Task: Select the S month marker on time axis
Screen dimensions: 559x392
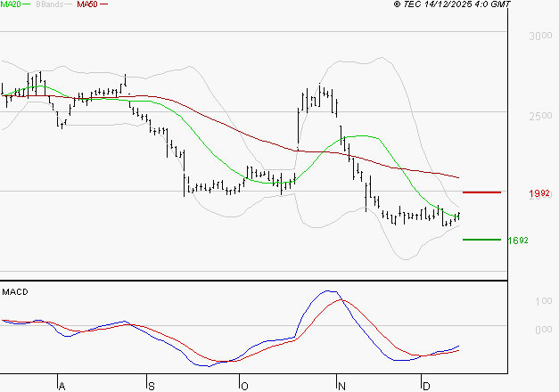Action: click(150, 385)
